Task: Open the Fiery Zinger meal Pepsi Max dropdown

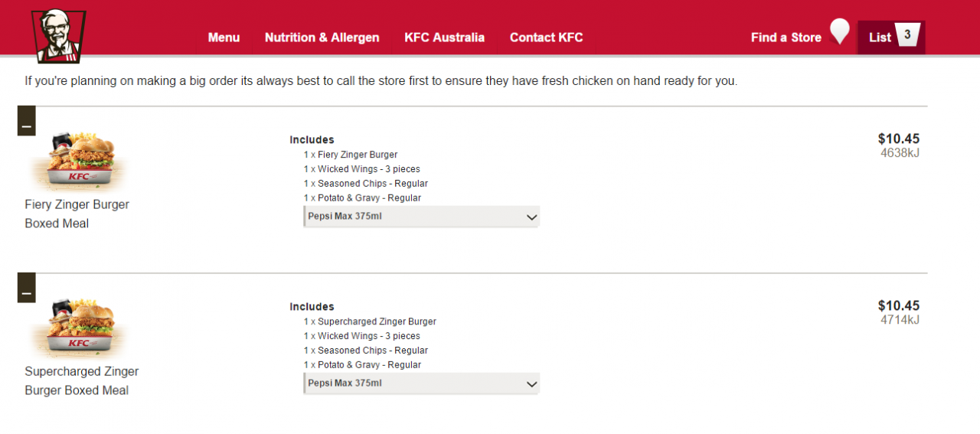Action: click(422, 217)
